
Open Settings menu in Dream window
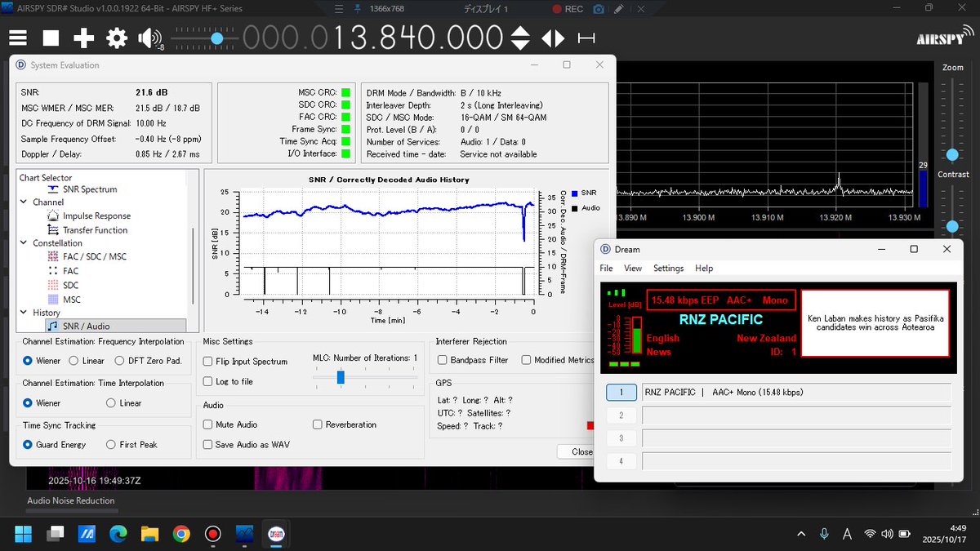[x=668, y=269]
